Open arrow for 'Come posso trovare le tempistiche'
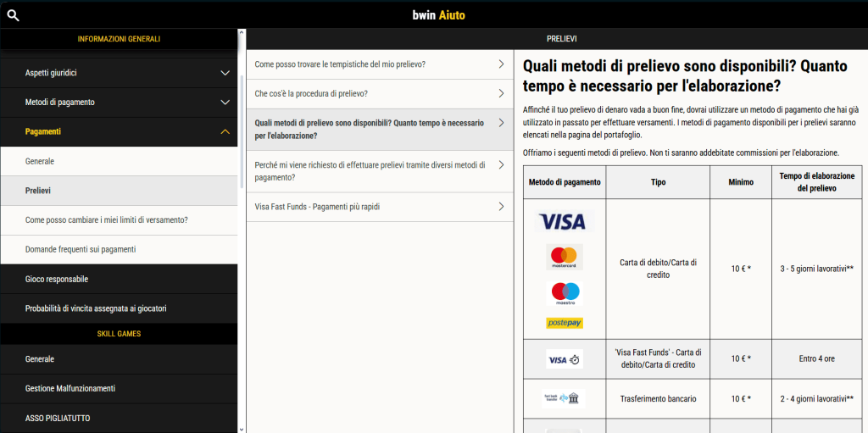The width and height of the screenshot is (868, 433). 501,64
